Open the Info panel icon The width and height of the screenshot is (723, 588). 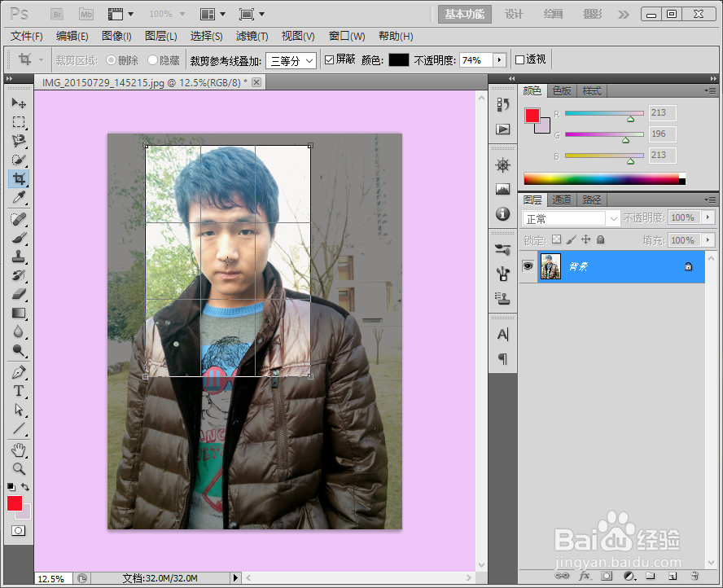point(502,213)
